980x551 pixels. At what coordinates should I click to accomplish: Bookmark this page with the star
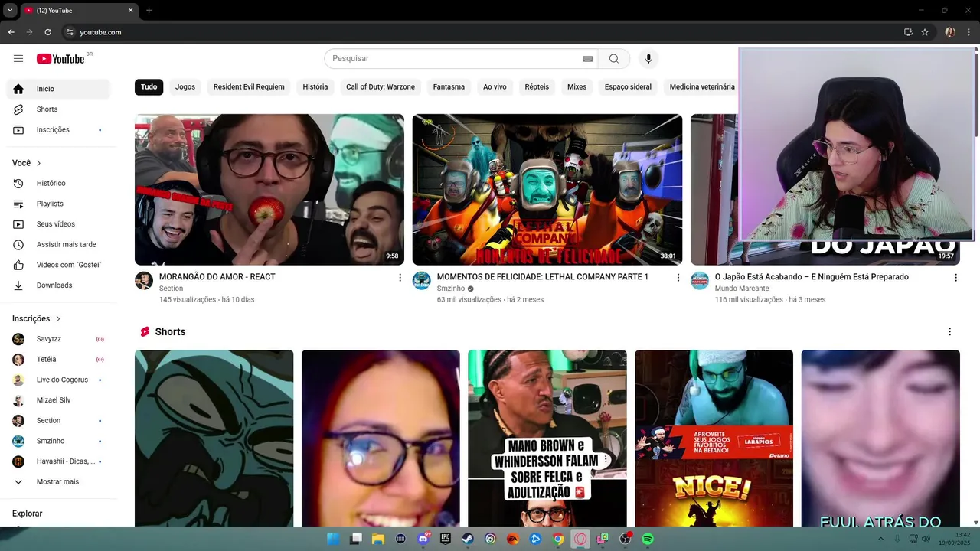point(925,32)
